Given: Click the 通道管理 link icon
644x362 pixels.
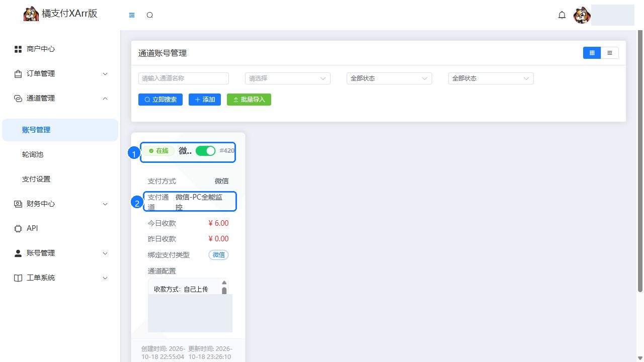Looking at the screenshot, I should (x=18, y=99).
